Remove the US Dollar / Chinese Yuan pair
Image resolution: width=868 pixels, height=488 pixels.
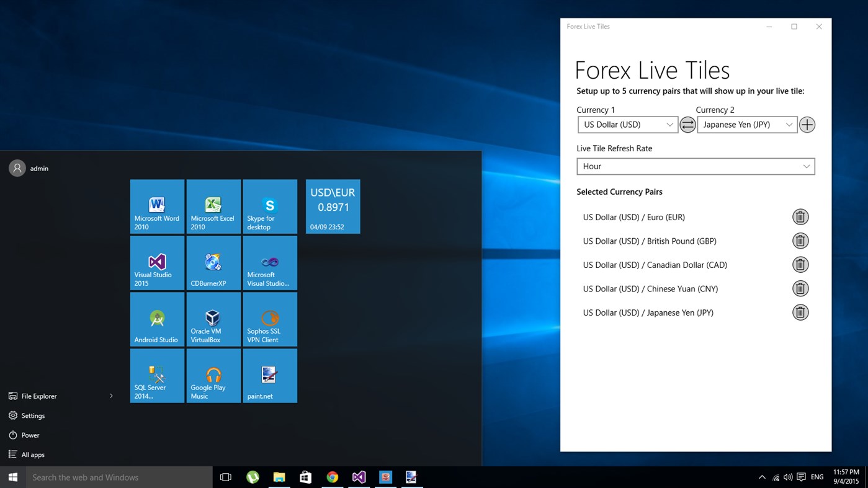tap(800, 288)
